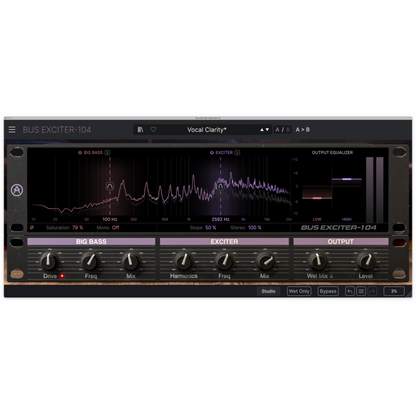
Task: Select the Big Bass frequency handle on the graph
Action: [110, 186]
